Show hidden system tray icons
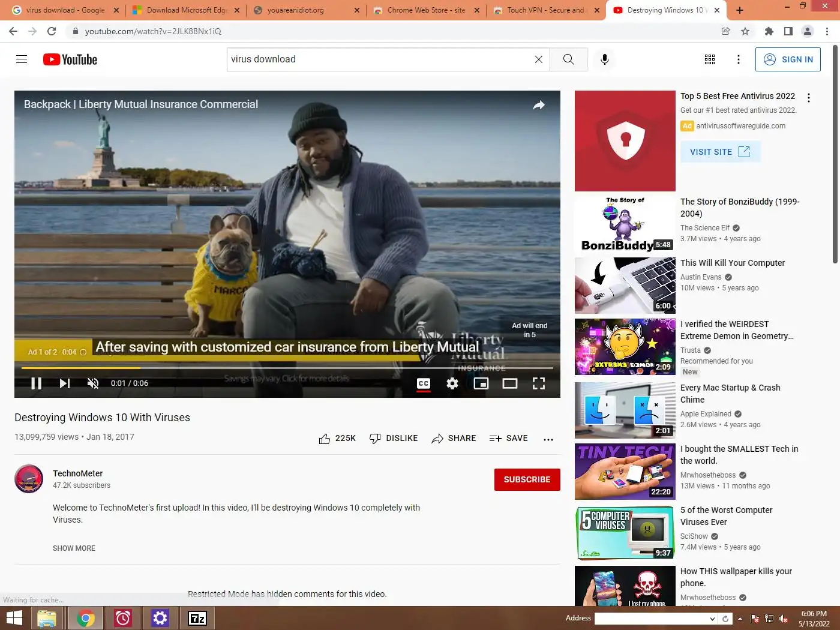The height and width of the screenshot is (630, 840). pos(740,619)
